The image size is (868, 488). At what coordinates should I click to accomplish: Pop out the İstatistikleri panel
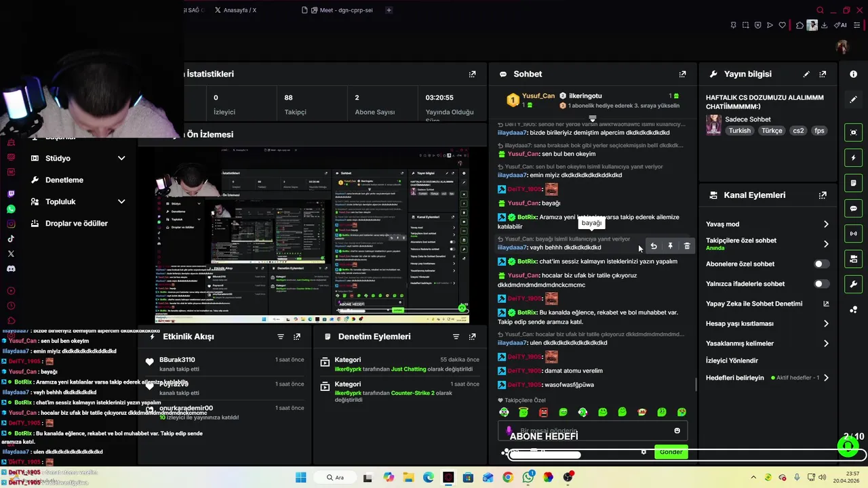[473, 74]
